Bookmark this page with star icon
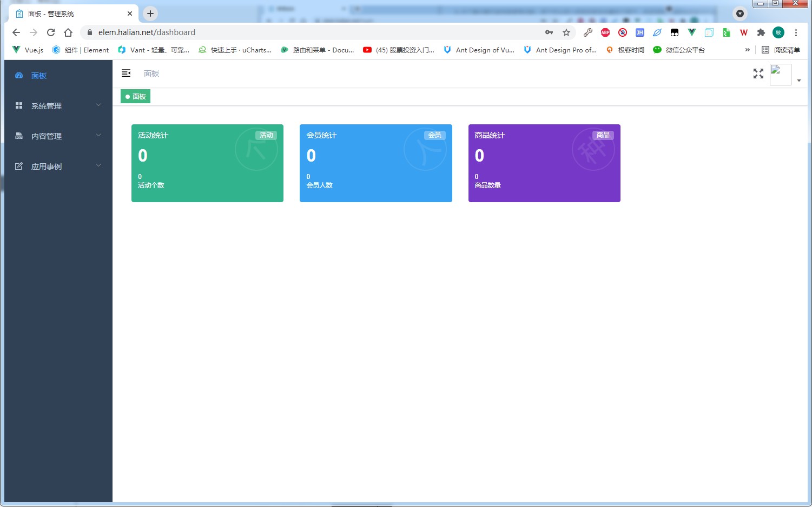Image resolution: width=812 pixels, height=507 pixels. 566,32
